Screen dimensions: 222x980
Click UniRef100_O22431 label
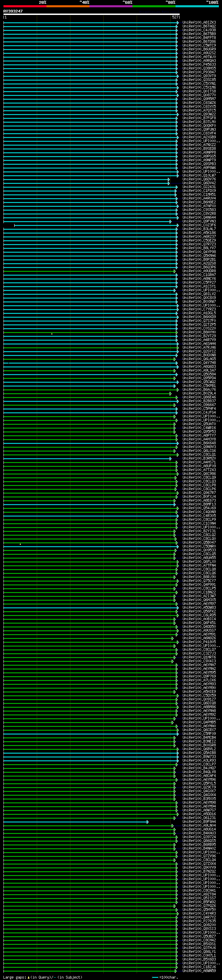(x=199, y=187)
